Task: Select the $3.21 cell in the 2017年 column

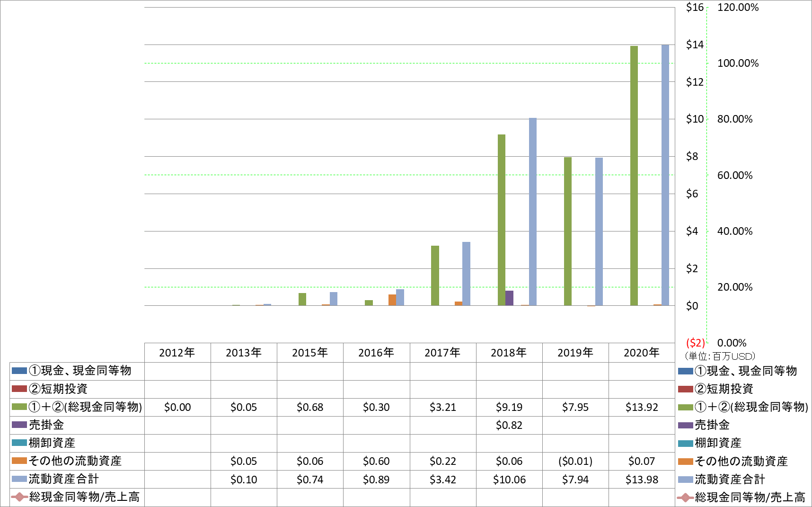Action: pyautogui.click(x=443, y=407)
